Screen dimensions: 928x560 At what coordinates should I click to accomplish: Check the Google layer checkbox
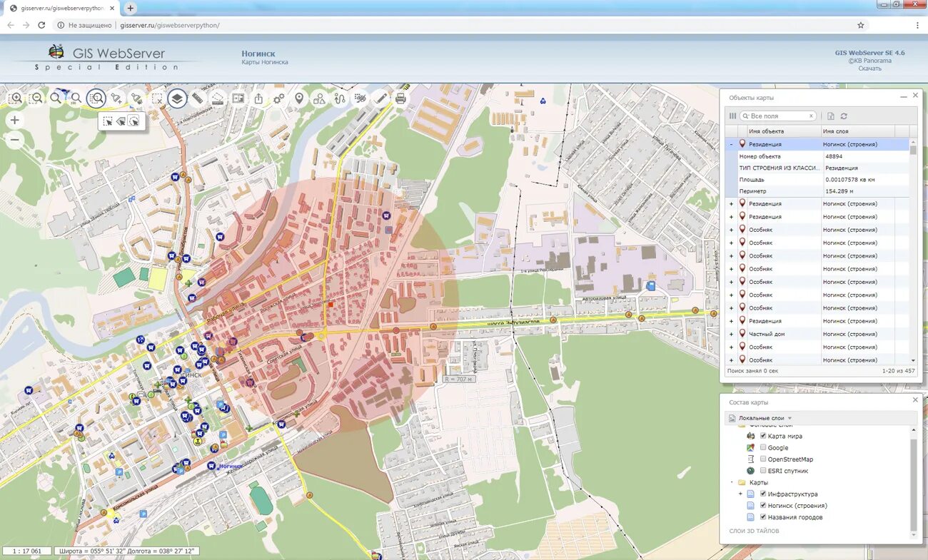click(763, 447)
